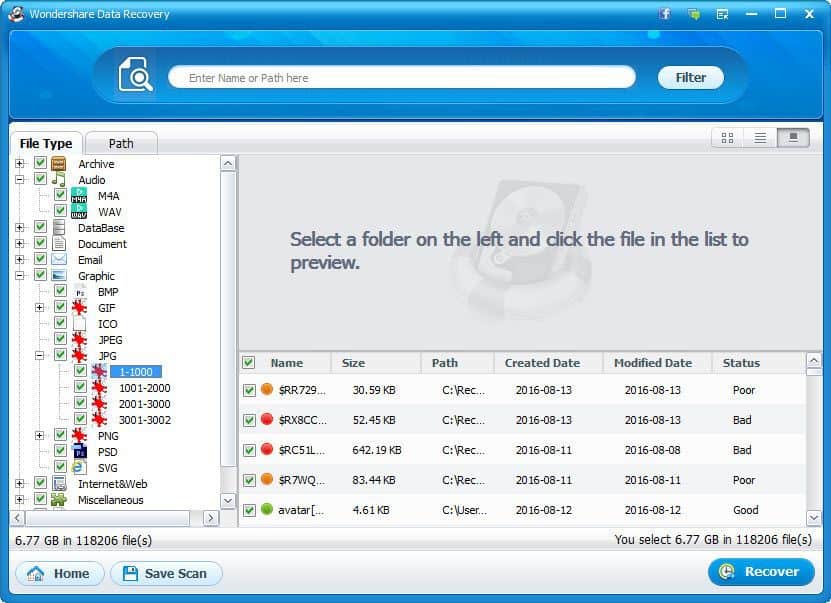Image resolution: width=831 pixels, height=603 pixels.
Task: Click the Enter Name or Path search field
Action: (x=402, y=77)
